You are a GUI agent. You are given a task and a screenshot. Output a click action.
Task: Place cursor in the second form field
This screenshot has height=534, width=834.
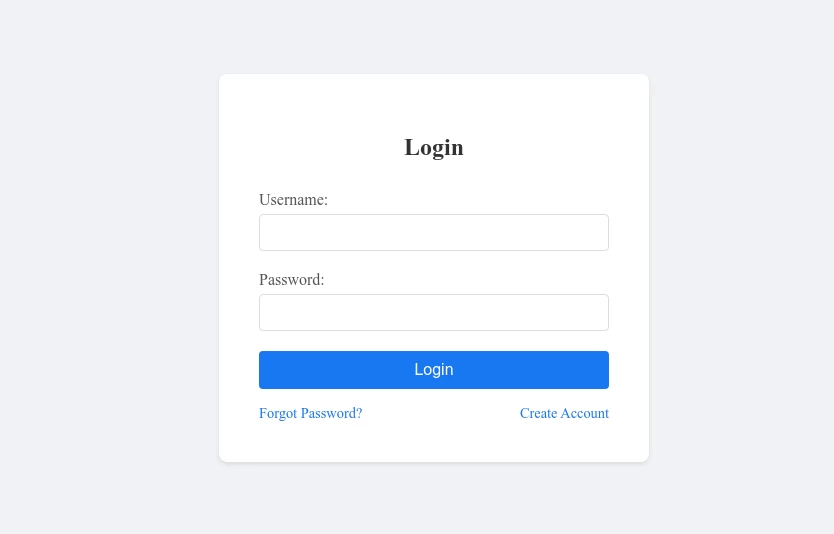(x=433, y=312)
